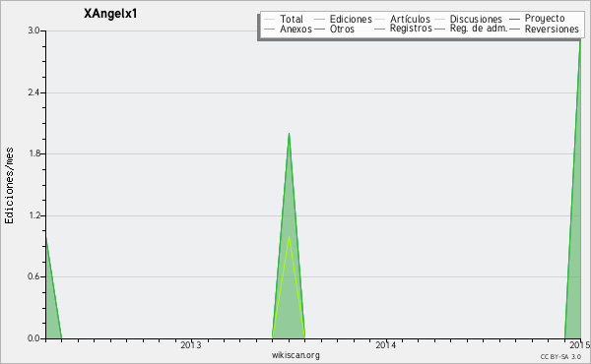Click the Otros legend entry
591x364 pixels.
(342, 29)
